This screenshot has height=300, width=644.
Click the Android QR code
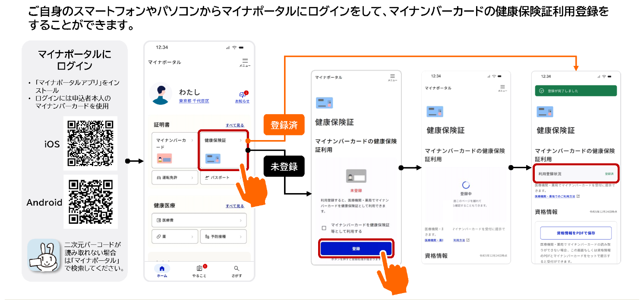(91, 202)
